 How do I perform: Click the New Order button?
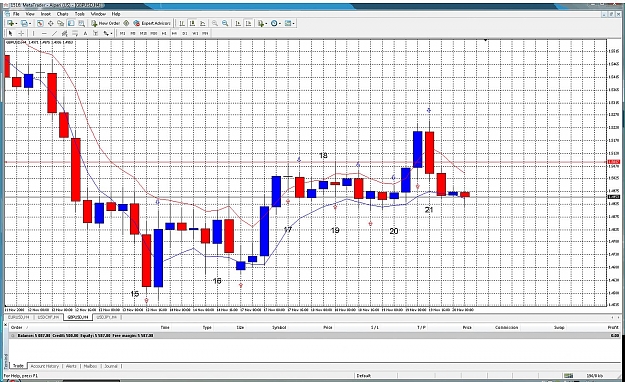tap(105, 23)
